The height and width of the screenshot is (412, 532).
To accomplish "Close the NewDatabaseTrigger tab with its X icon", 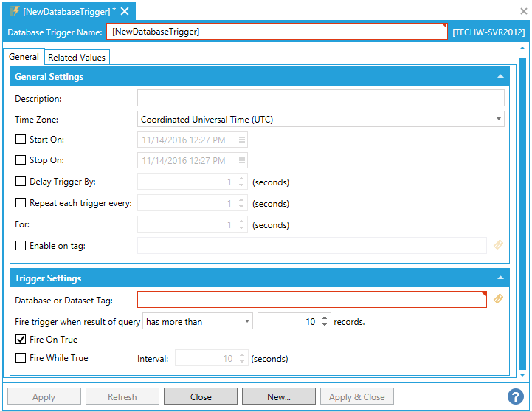I will tap(125, 11).
